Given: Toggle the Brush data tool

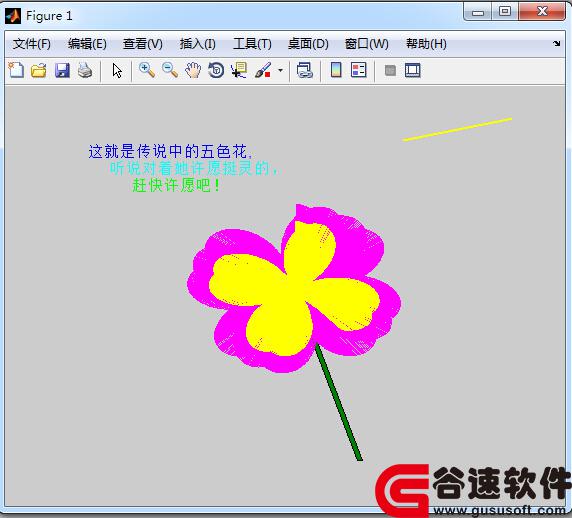Looking at the screenshot, I should pos(263,70).
